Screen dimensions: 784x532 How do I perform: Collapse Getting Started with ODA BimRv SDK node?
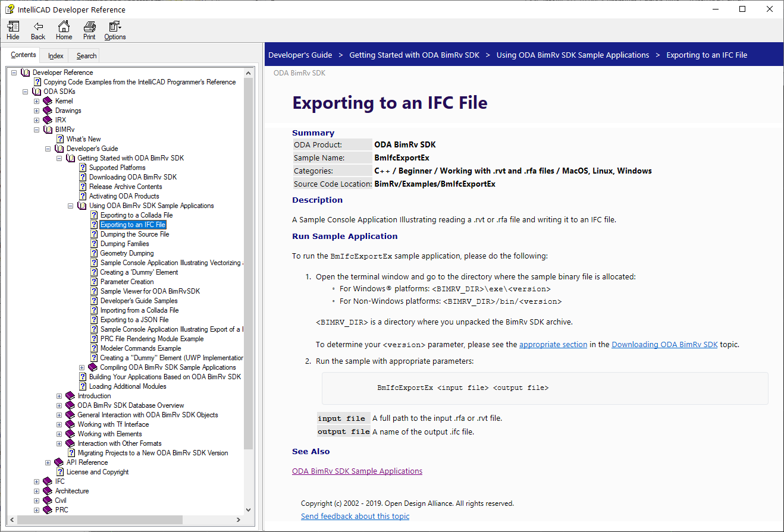pos(59,158)
